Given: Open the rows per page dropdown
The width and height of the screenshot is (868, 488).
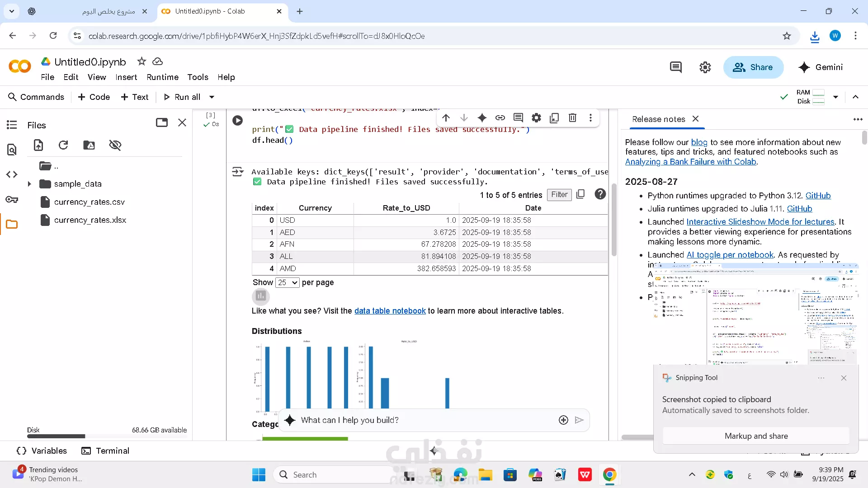Looking at the screenshot, I should pyautogui.click(x=287, y=282).
